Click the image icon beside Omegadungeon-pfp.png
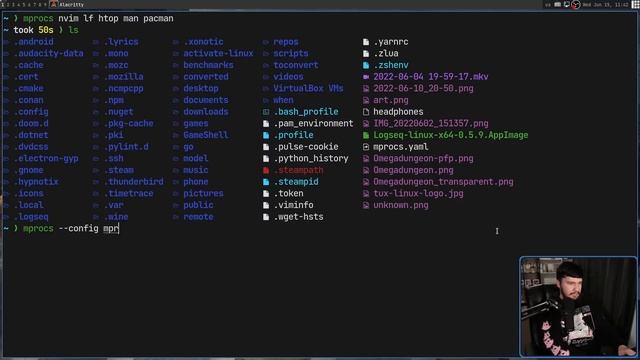Screen dimensions: 640x360 click(x=366, y=159)
